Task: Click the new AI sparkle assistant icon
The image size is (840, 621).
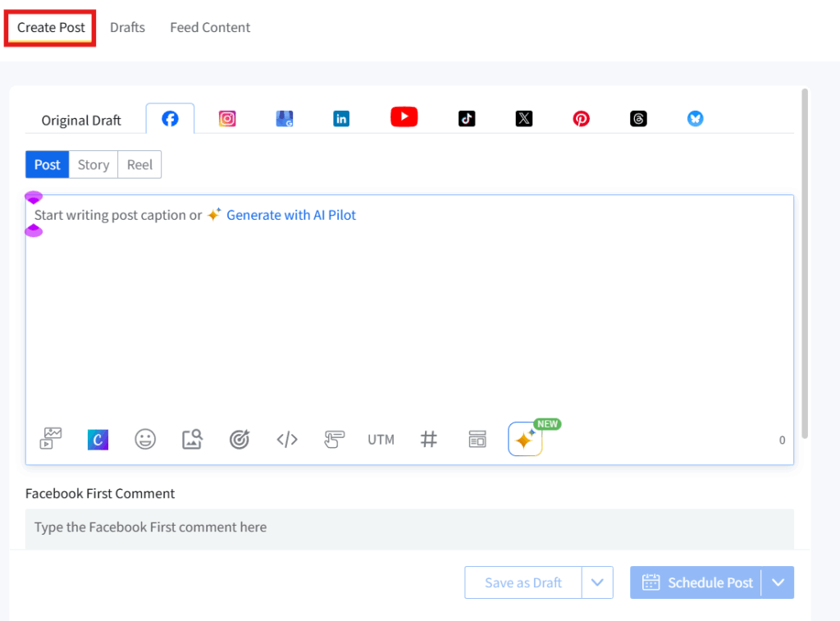Action: click(x=525, y=439)
